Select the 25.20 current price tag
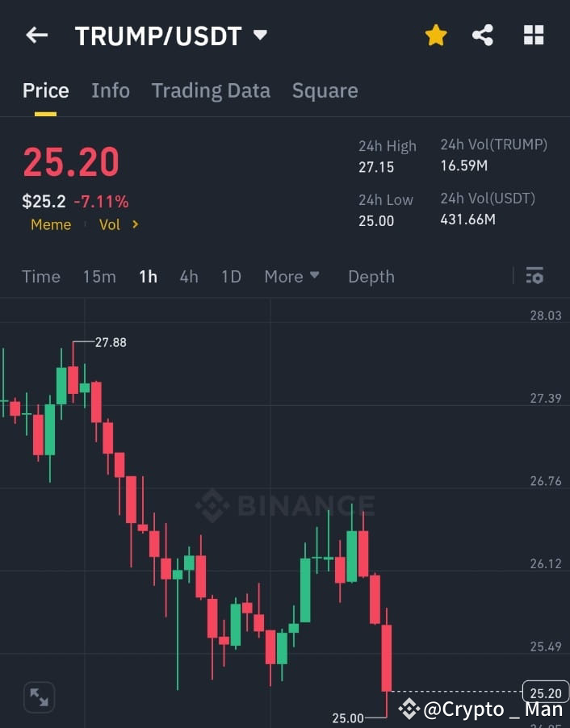 pos(544,692)
